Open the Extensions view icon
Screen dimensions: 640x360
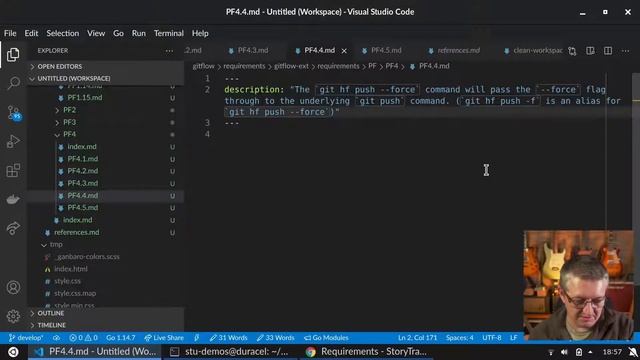(x=13, y=170)
